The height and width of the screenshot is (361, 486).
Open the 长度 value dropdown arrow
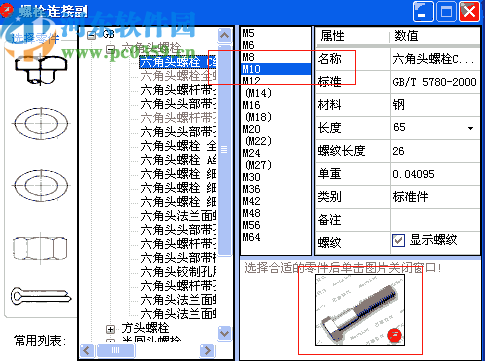coord(470,128)
